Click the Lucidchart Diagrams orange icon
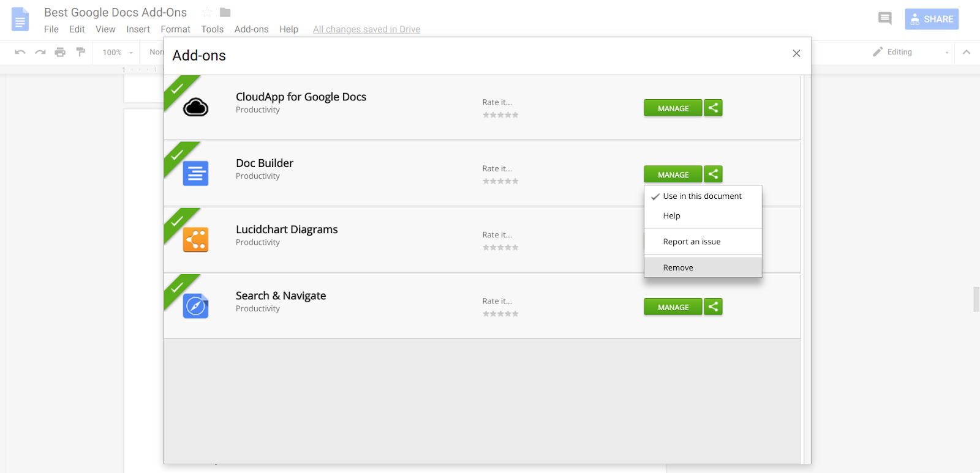Image resolution: width=980 pixels, height=473 pixels. [196, 240]
